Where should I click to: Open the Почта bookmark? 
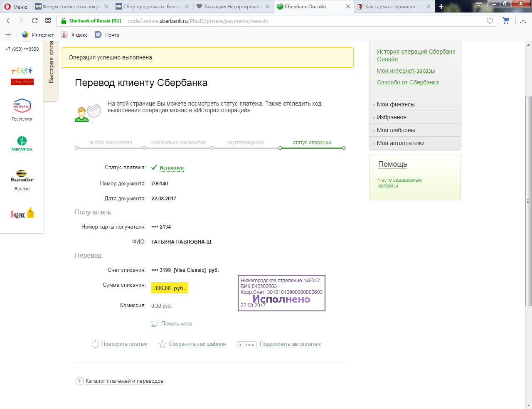click(x=107, y=35)
